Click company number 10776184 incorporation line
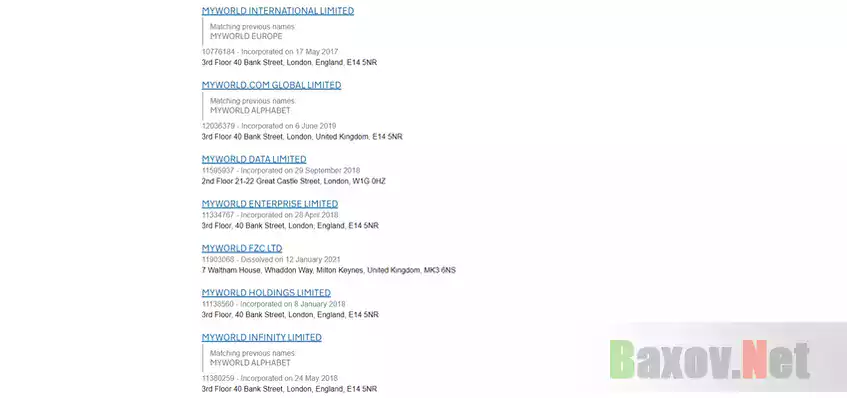 270,52
